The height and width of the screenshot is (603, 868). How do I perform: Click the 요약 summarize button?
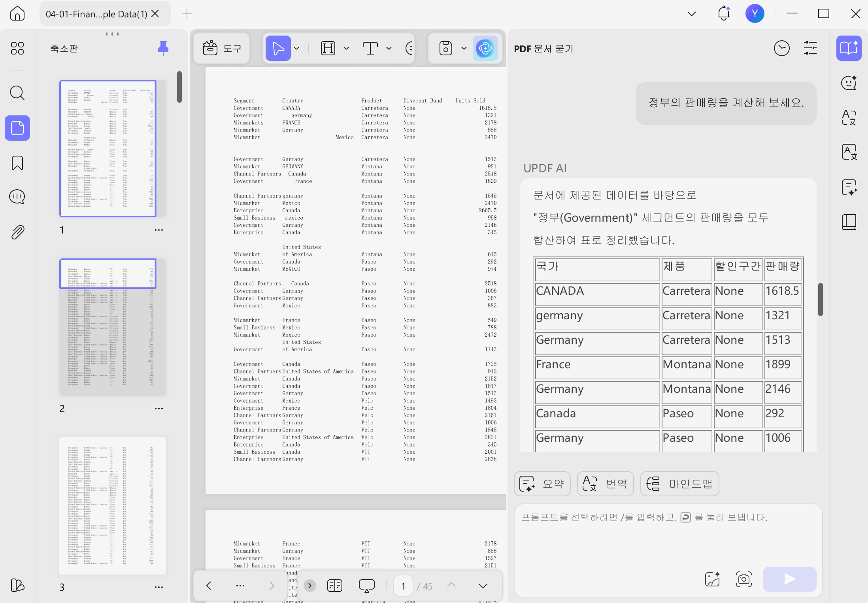tap(542, 484)
